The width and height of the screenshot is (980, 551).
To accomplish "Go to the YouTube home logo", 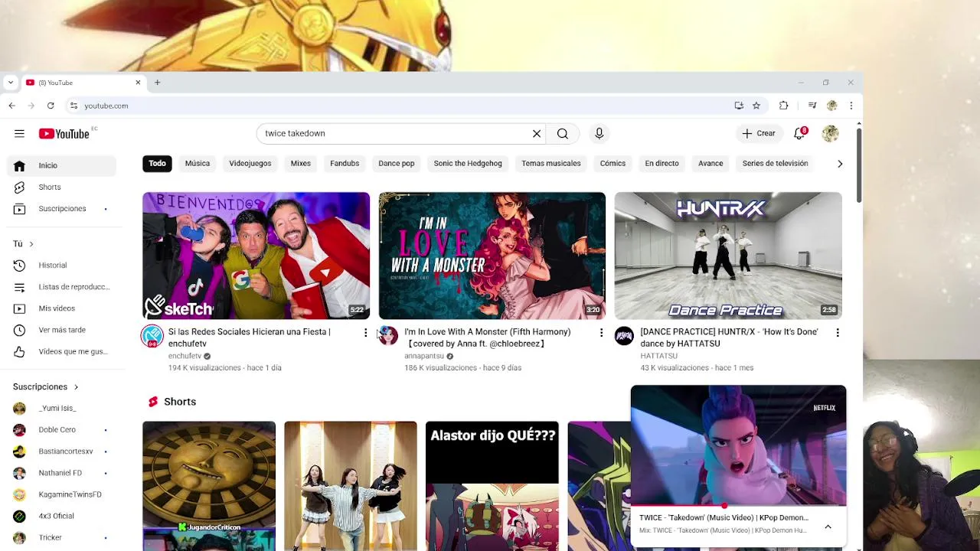I will [x=64, y=134].
